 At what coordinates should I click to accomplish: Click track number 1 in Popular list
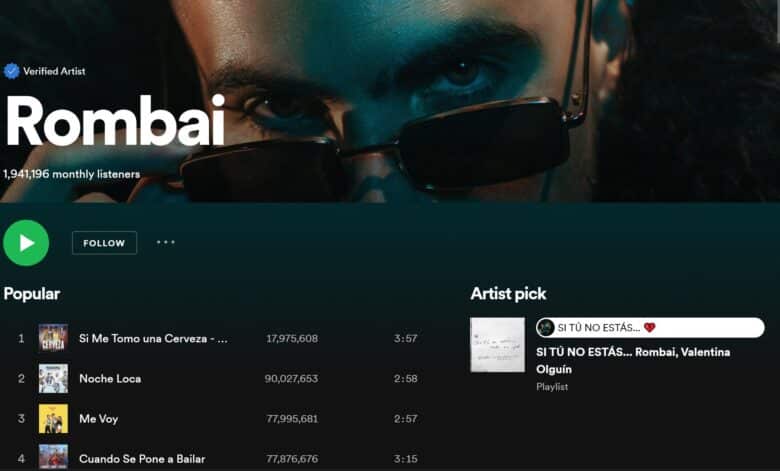click(21, 338)
